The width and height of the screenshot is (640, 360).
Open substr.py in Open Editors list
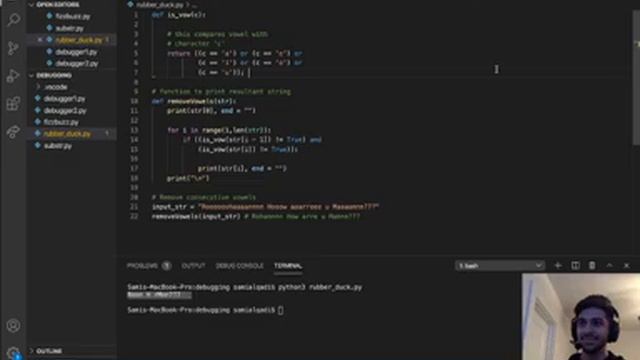click(69, 28)
